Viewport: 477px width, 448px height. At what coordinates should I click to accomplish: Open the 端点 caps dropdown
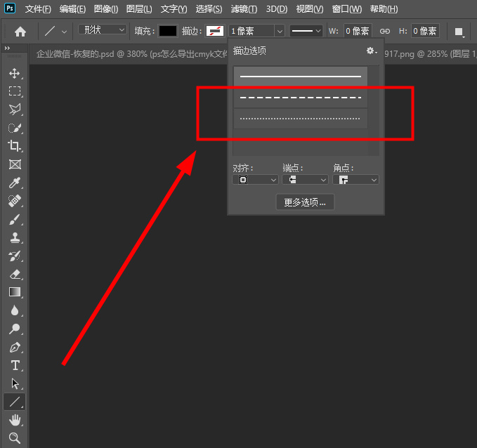305,180
